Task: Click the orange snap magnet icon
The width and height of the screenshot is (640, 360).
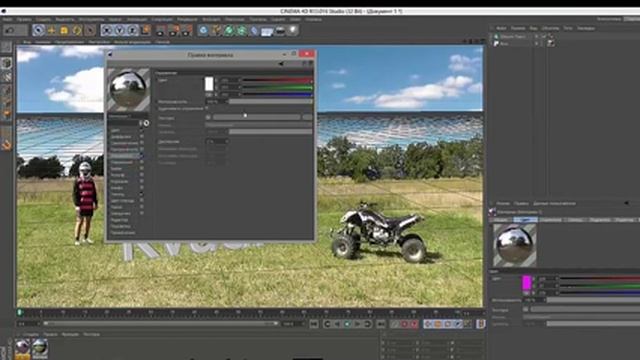Action: tap(6, 144)
